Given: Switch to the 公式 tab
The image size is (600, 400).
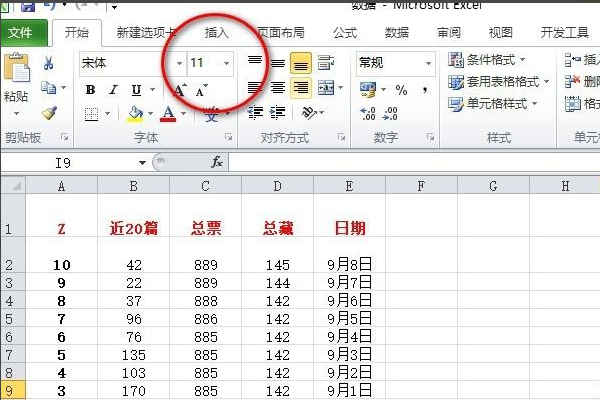Looking at the screenshot, I should pos(345,33).
